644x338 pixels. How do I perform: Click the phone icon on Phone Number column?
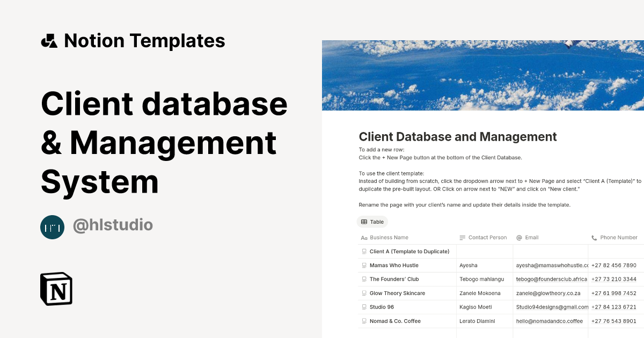tap(594, 238)
